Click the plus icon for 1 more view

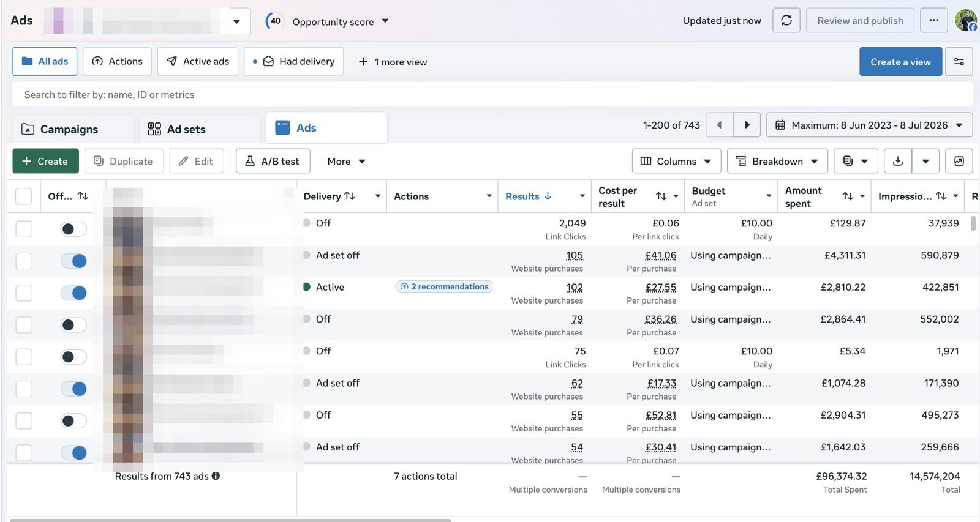tap(363, 62)
